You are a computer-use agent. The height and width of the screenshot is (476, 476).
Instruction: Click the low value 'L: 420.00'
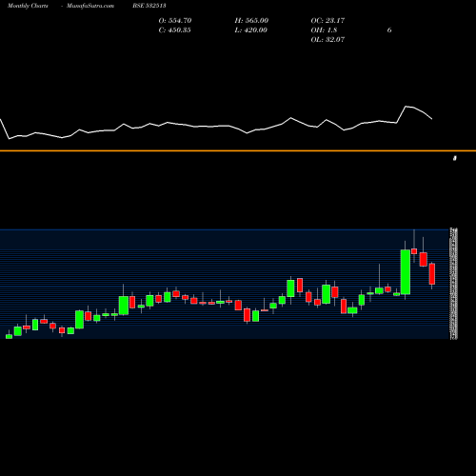(x=250, y=30)
